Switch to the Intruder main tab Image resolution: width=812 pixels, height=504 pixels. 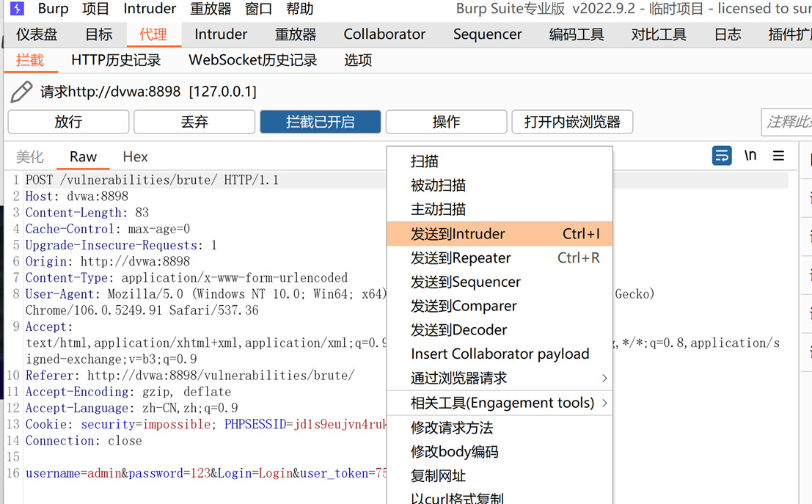(x=221, y=34)
